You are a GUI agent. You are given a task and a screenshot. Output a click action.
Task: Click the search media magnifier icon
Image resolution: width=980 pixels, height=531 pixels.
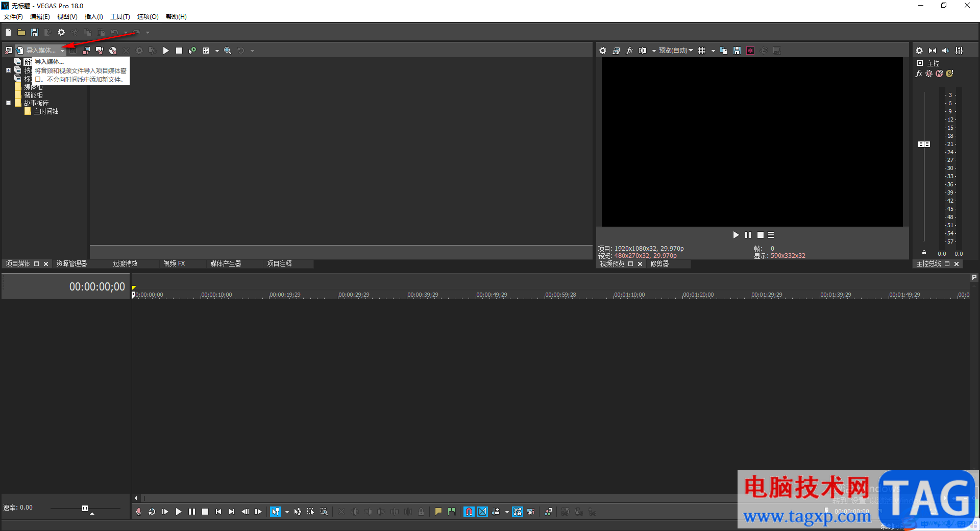(228, 51)
